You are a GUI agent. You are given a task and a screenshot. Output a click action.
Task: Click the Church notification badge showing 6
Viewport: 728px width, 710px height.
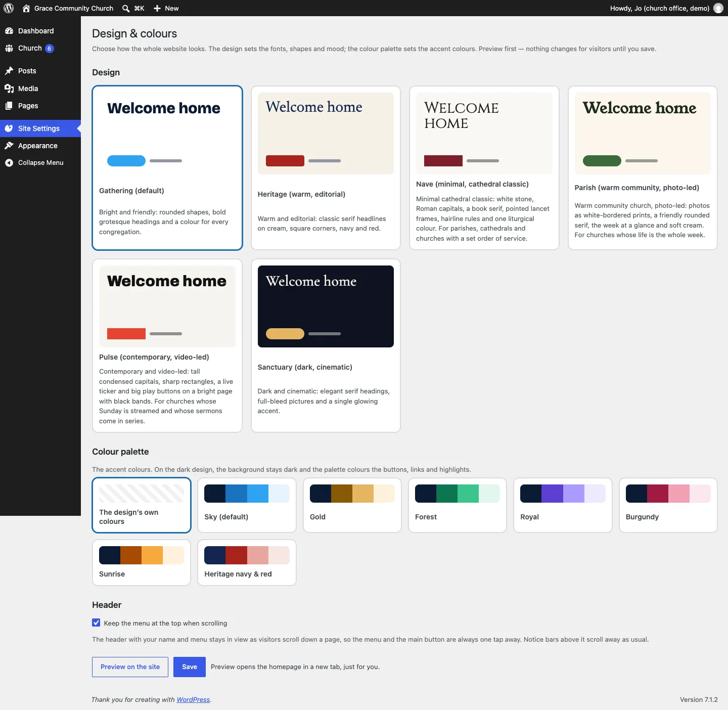point(49,49)
